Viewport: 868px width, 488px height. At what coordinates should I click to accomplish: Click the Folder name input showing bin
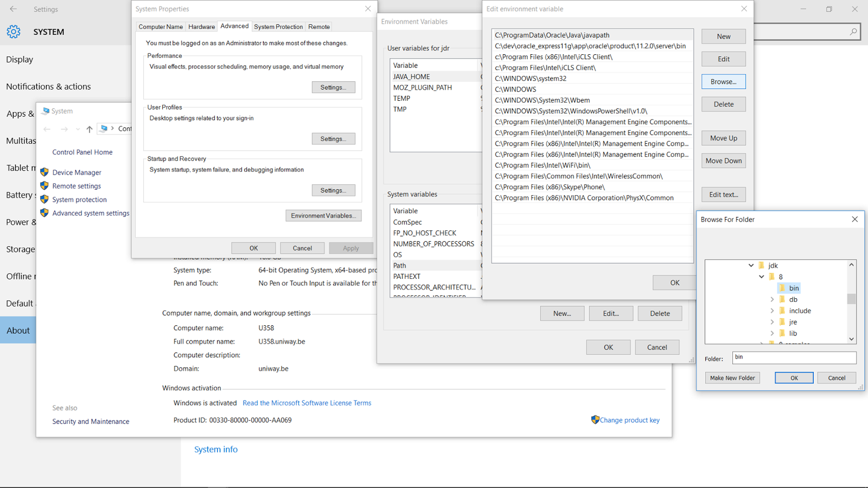[x=794, y=357]
